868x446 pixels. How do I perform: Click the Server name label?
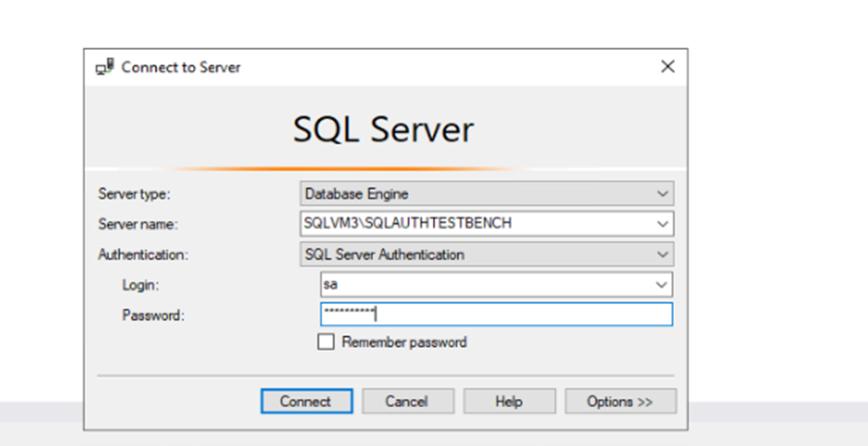pos(138,224)
